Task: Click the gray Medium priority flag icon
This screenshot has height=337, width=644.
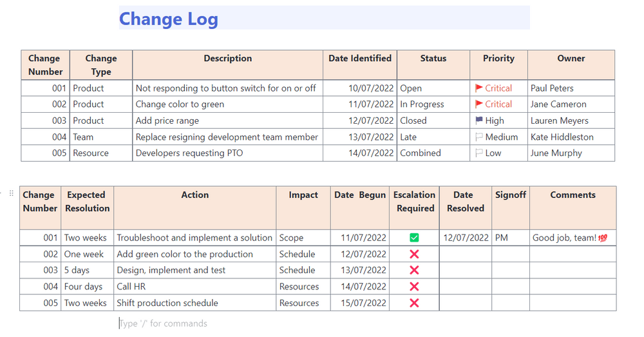Action: [x=478, y=137]
